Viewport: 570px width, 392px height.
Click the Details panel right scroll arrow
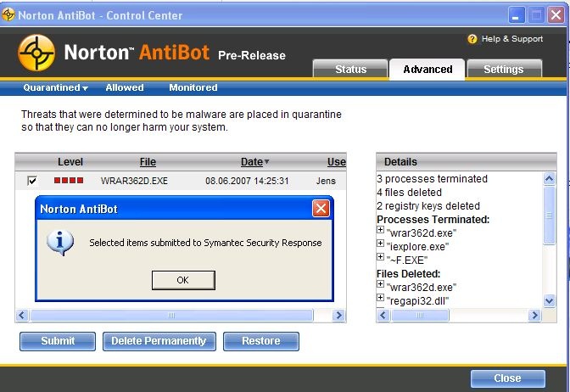pos(534,315)
